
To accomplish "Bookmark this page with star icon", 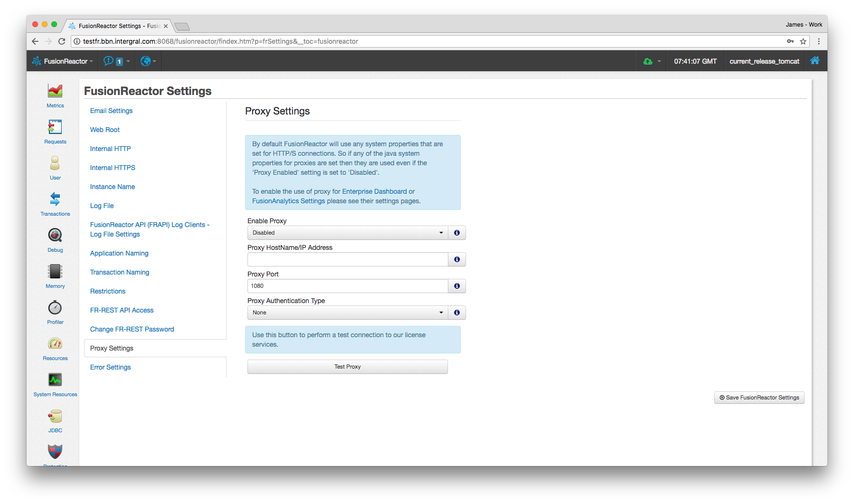I will [803, 41].
